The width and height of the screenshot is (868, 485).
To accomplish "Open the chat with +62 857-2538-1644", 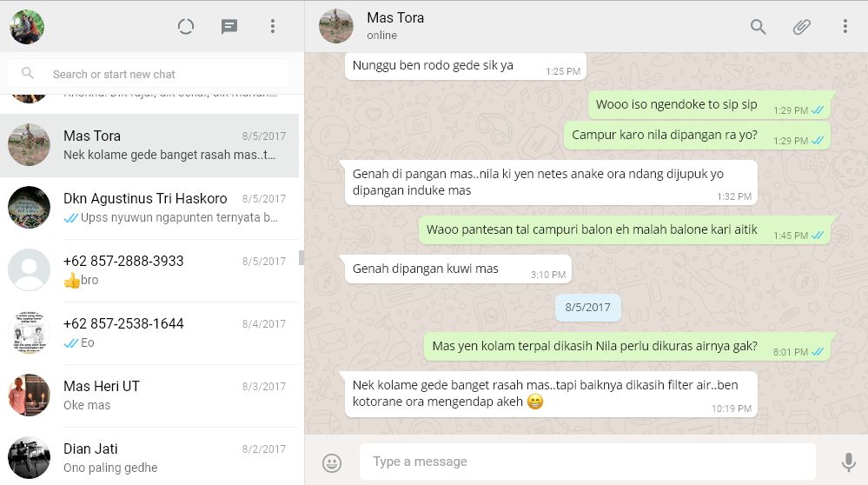I will click(x=149, y=333).
